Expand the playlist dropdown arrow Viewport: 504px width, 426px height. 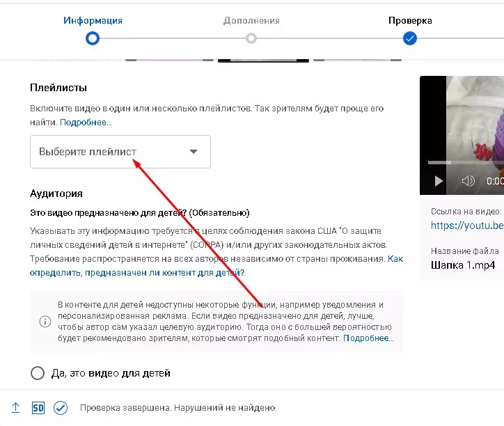click(x=194, y=152)
